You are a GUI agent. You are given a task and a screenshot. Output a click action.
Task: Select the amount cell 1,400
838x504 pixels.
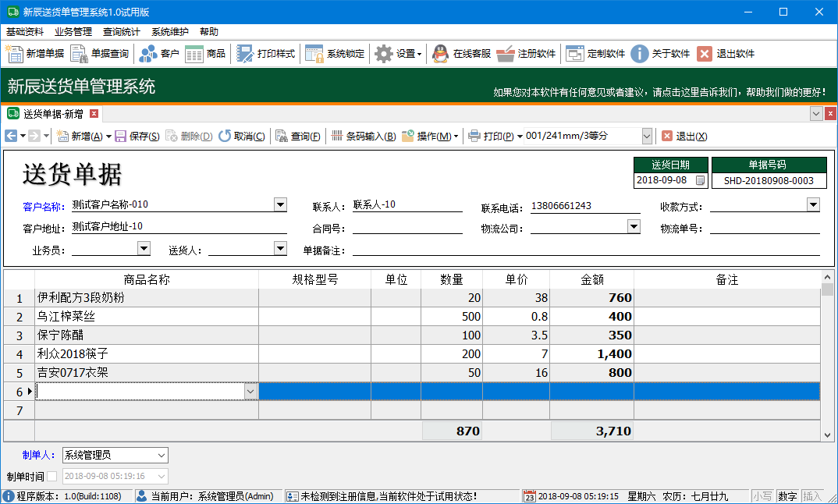[591, 354]
